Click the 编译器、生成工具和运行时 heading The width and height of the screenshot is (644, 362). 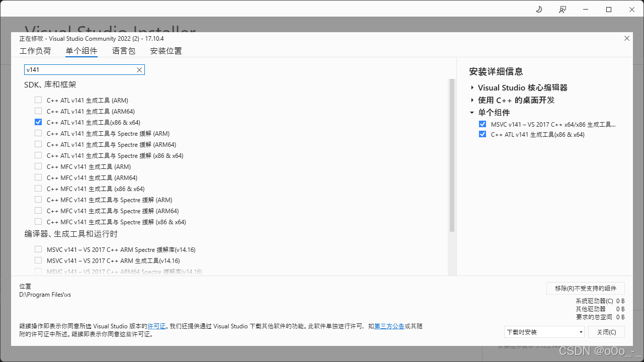[71, 234]
